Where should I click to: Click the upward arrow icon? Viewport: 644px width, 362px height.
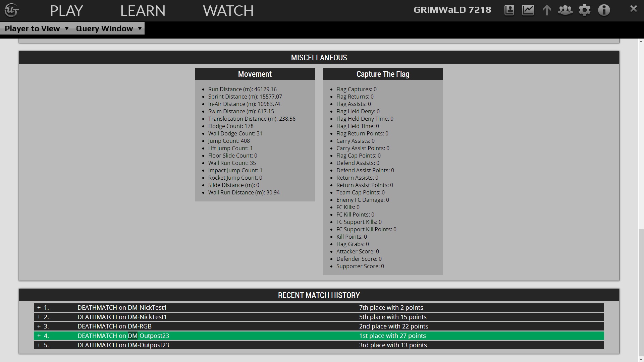pos(547,10)
